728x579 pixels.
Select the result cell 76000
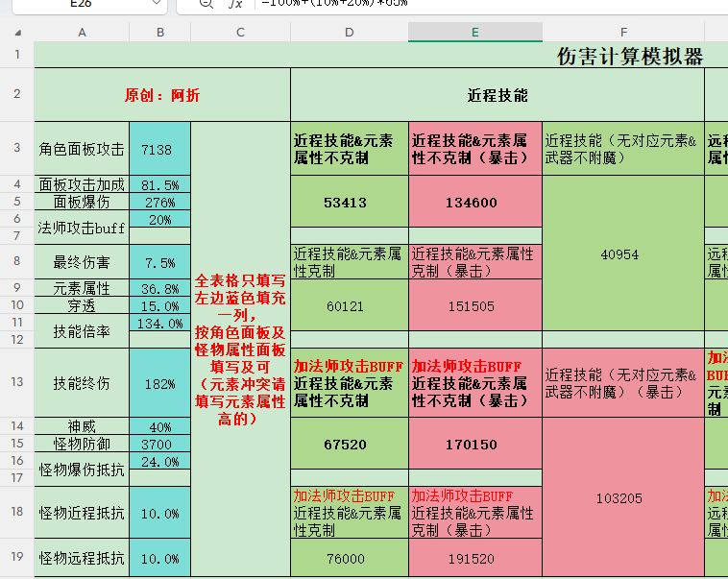tap(350, 558)
